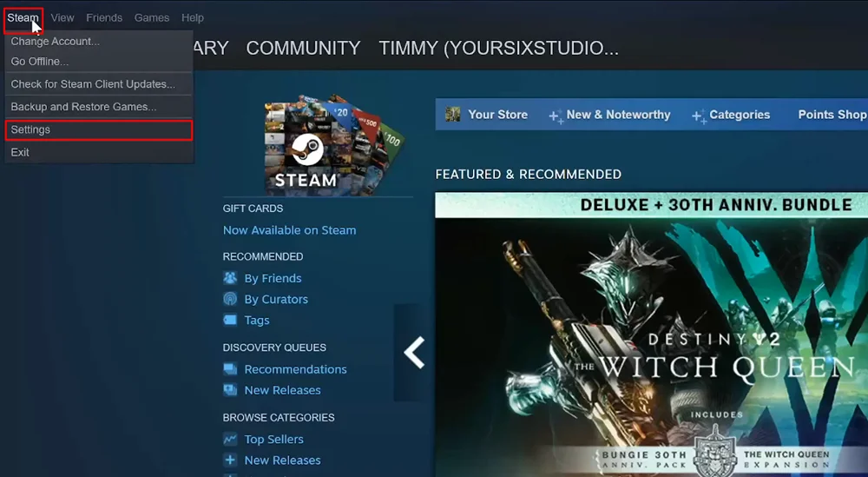Switch to the COMMUNITY tab
This screenshot has height=477, width=868.
[x=303, y=48]
